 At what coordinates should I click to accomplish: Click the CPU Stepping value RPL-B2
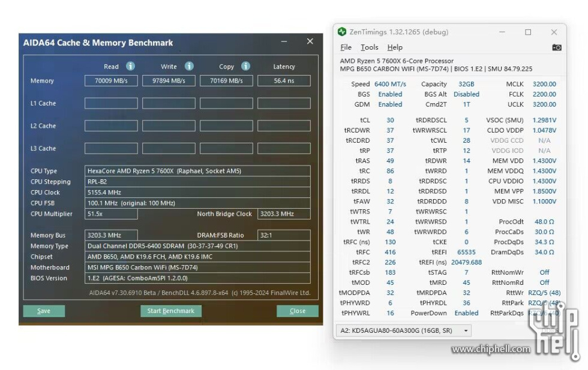click(x=197, y=182)
